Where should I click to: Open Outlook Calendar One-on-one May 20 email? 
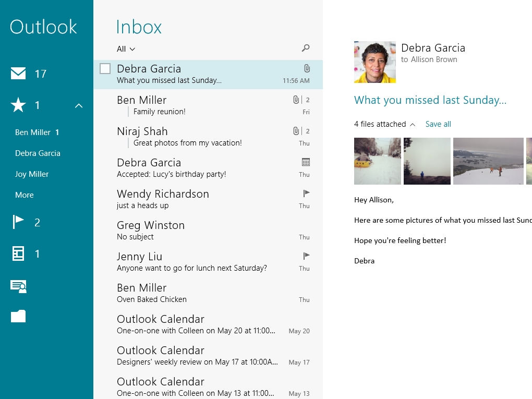click(208, 324)
